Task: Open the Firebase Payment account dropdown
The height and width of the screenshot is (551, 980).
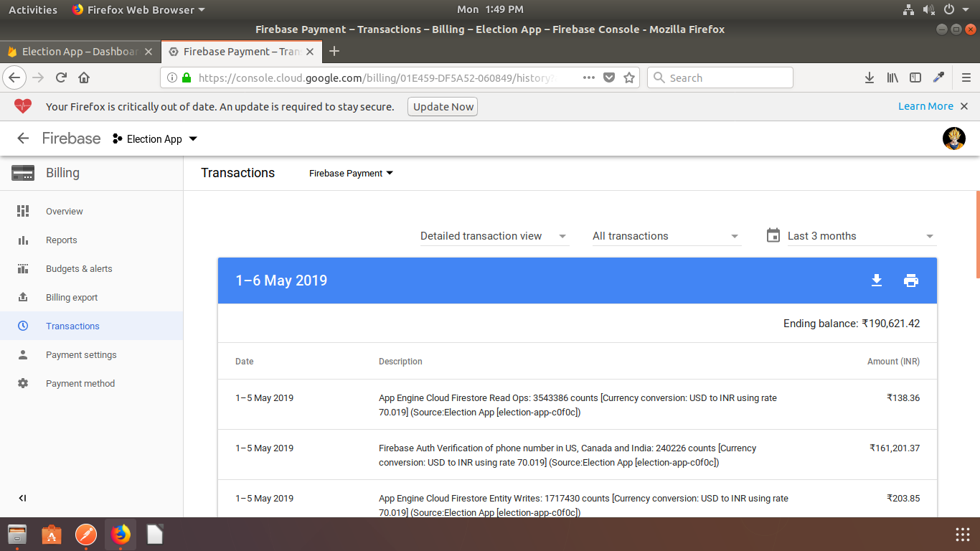Action: 351,173
